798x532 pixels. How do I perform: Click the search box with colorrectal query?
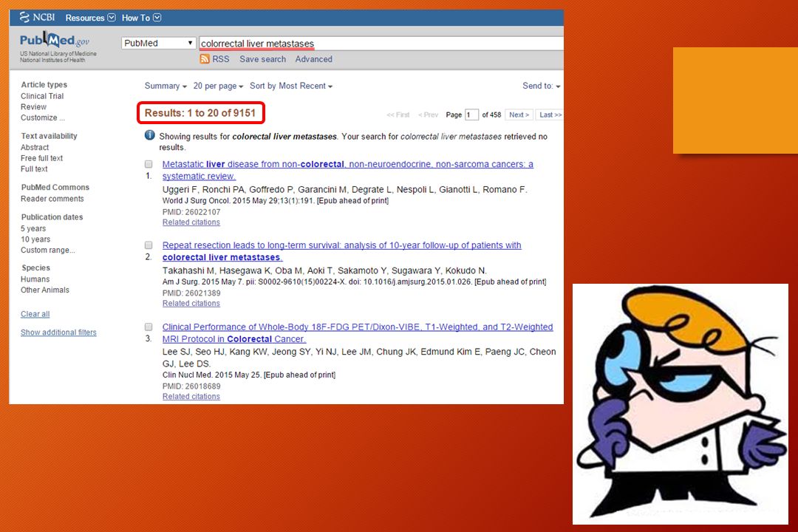[x=381, y=44]
